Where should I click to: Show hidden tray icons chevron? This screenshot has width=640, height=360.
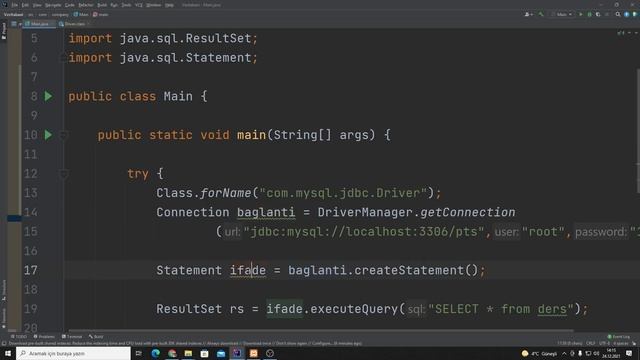564,353
